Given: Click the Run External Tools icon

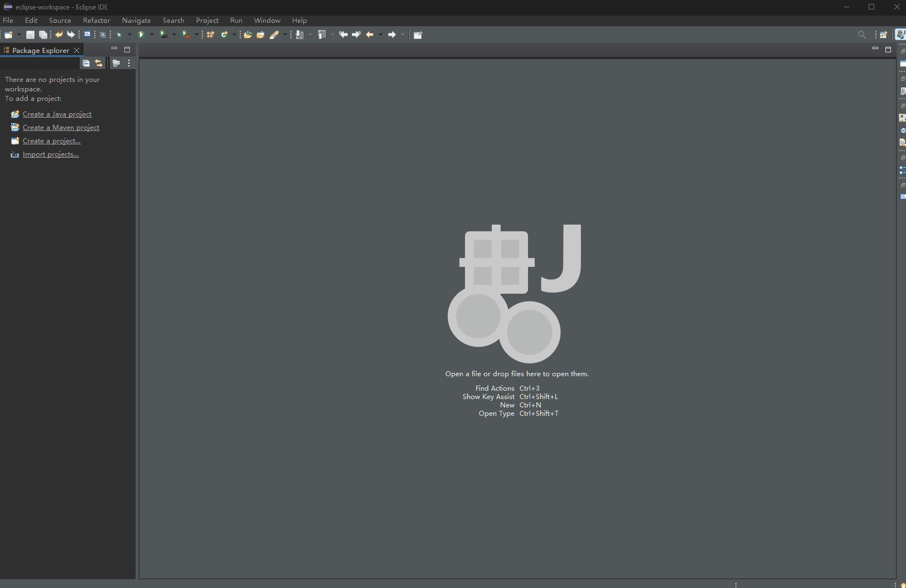Looking at the screenshot, I should click(x=186, y=35).
